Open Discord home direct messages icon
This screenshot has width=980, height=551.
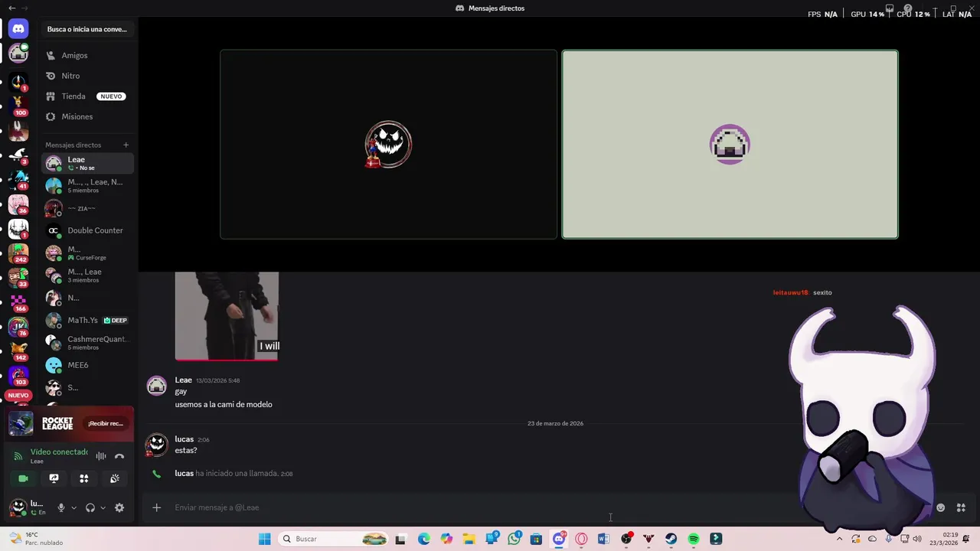pos(18,29)
